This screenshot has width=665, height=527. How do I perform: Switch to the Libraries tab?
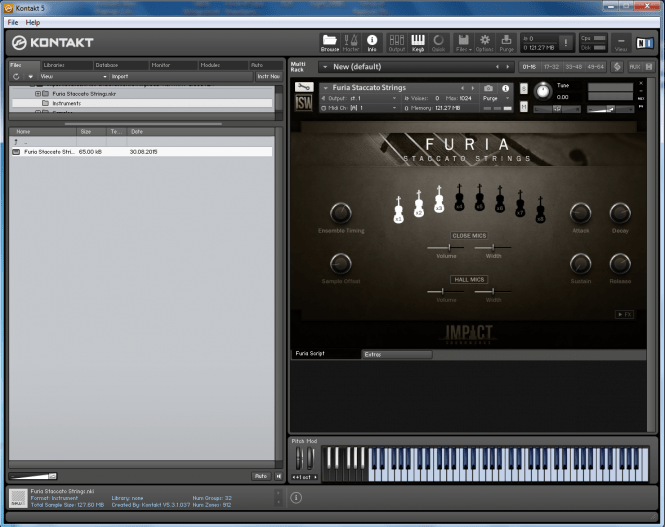click(67, 65)
